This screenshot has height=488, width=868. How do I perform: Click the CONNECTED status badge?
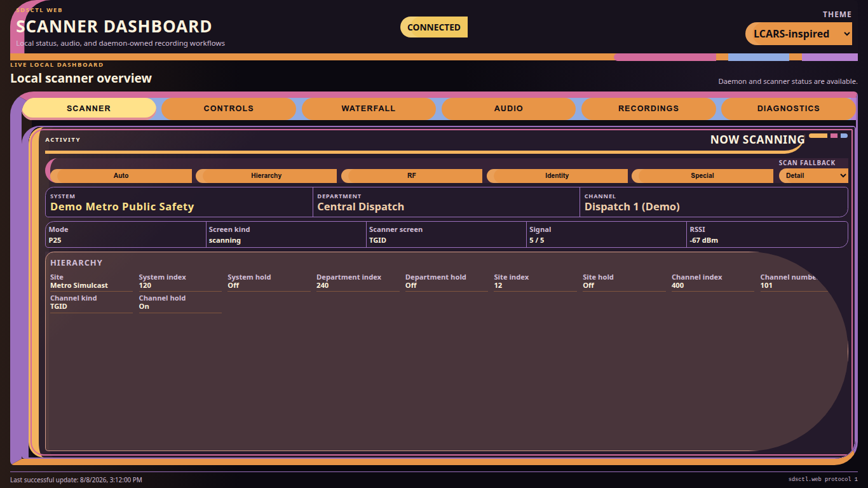pos(434,27)
